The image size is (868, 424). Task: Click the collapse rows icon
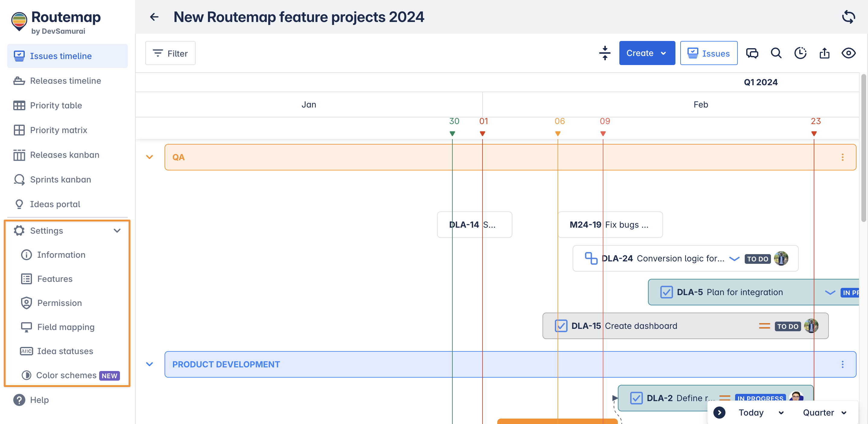[x=605, y=53]
